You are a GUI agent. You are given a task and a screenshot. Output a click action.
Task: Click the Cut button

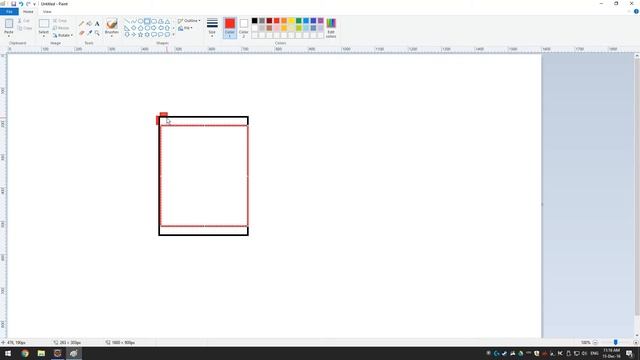point(24,21)
